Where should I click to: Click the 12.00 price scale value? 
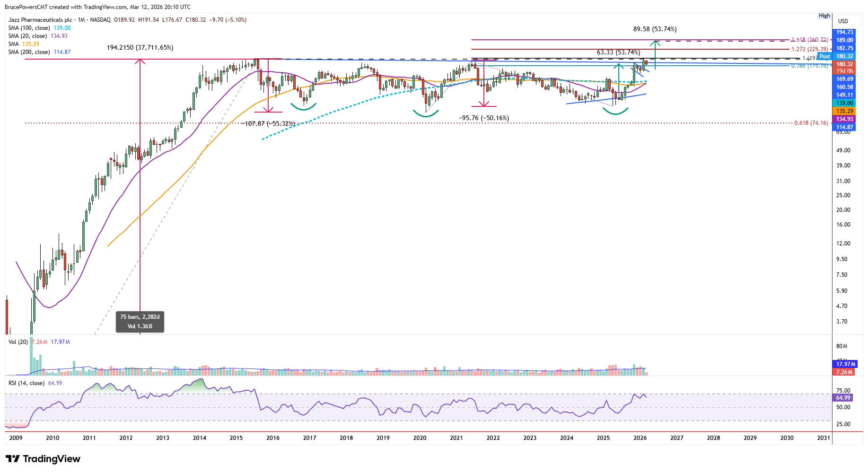click(x=843, y=244)
